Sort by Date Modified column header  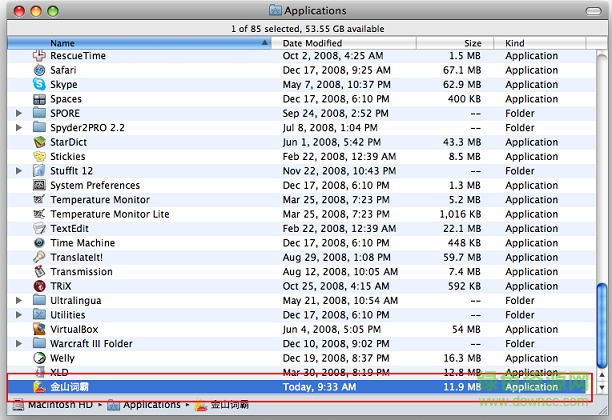coord(360,43)
